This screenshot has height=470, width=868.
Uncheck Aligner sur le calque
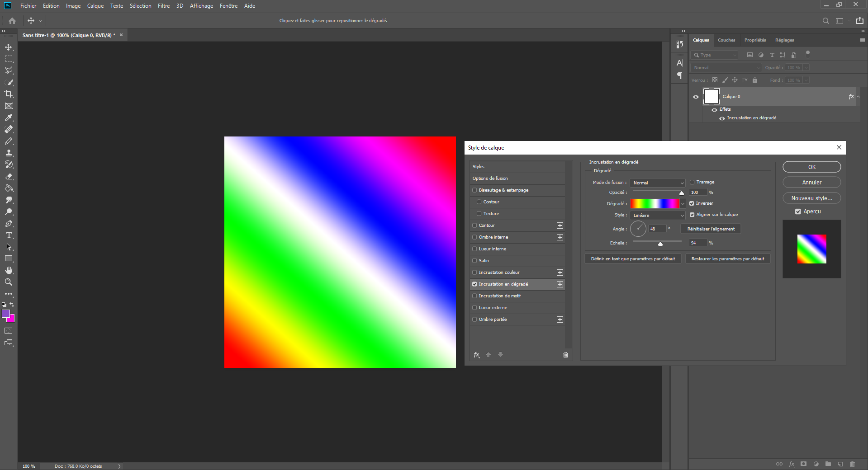pos(692,215)
